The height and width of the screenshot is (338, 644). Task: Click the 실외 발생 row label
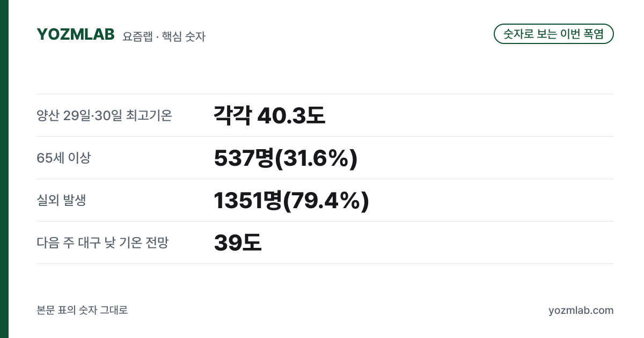click(x=61, y=200)
